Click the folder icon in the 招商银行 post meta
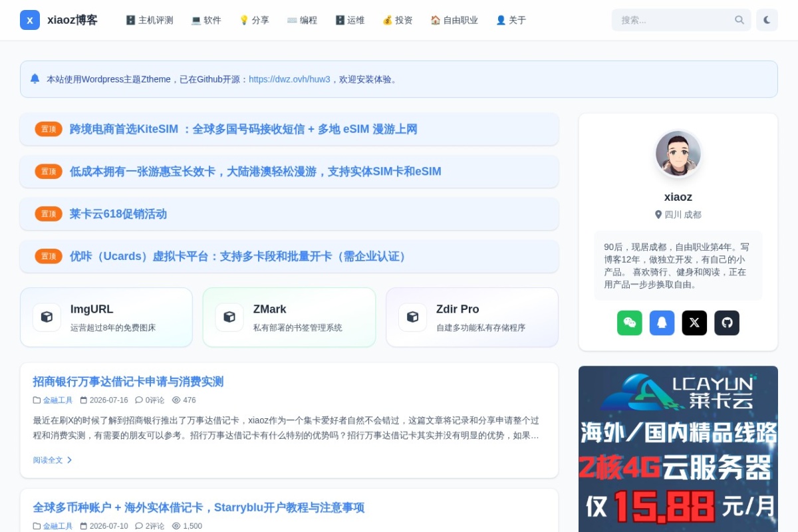Image resolution: width=798 pixels, height=532 pixels. [37, 400]
